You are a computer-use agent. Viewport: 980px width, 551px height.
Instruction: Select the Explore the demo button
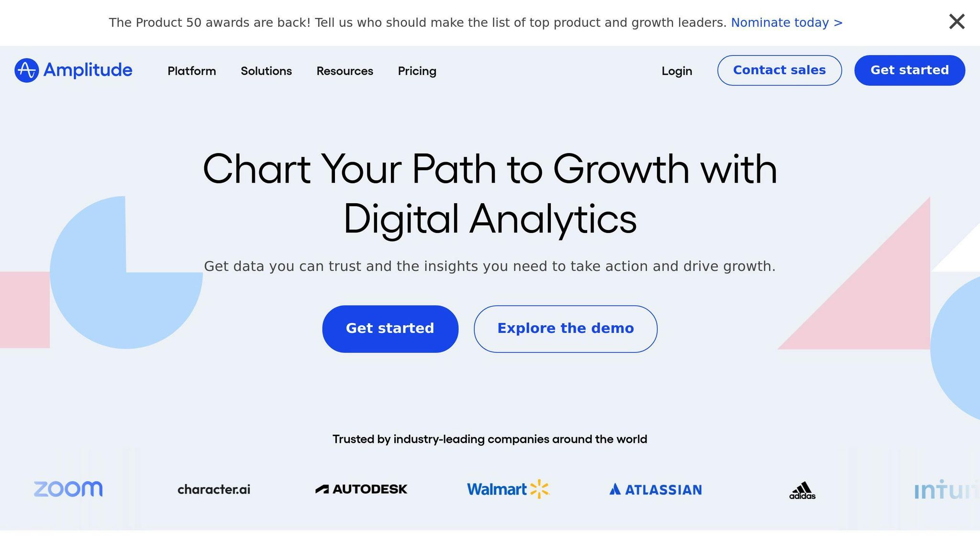[565, 329]
